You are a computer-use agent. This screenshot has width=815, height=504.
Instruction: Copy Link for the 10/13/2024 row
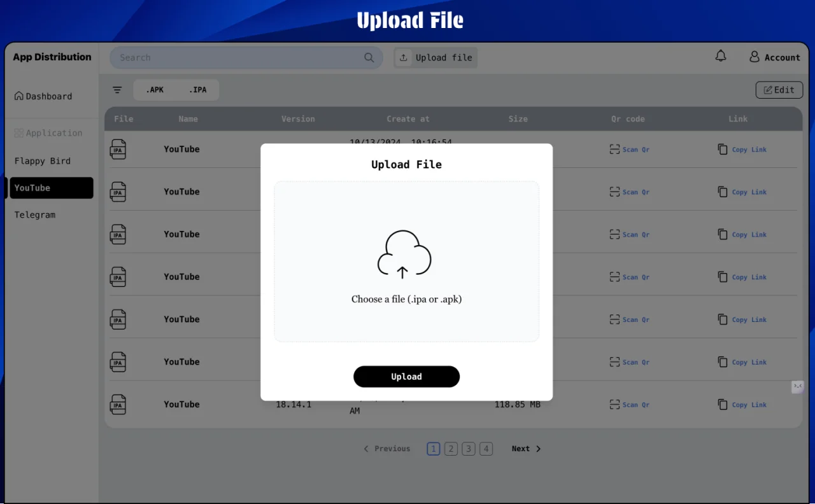(742, 150)
